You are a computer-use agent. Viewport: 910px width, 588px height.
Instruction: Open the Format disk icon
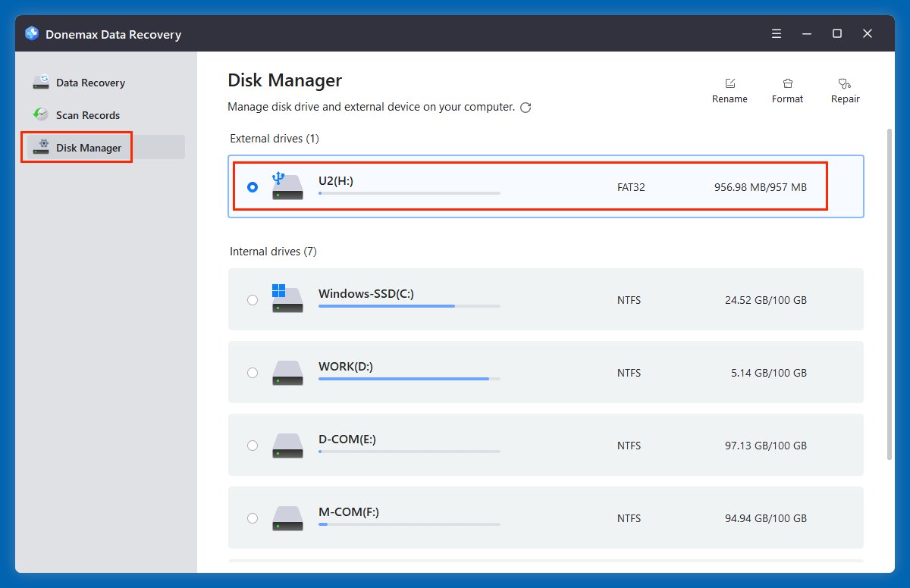[787, 83]
